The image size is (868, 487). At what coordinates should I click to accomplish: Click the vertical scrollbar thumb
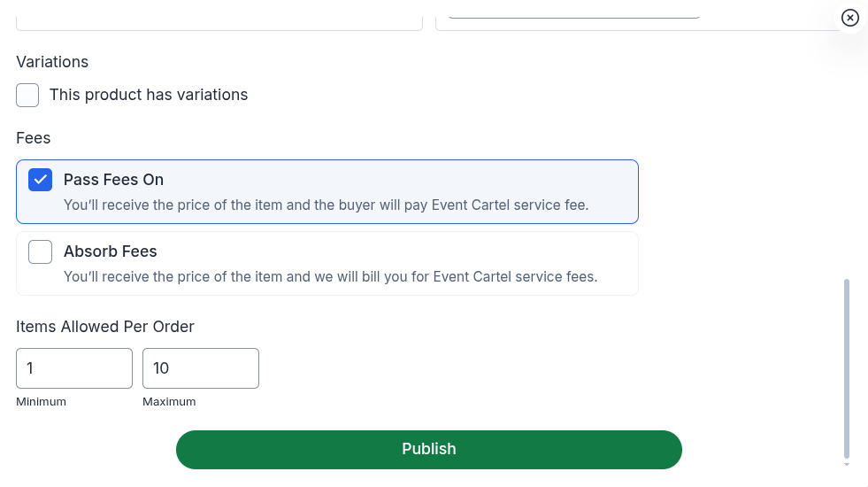point(847,367)
